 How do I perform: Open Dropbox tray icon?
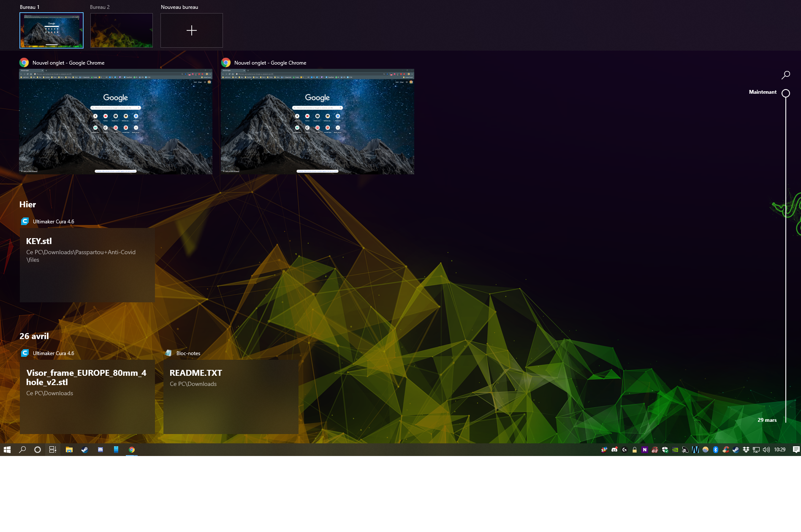[x=746, y=450]
